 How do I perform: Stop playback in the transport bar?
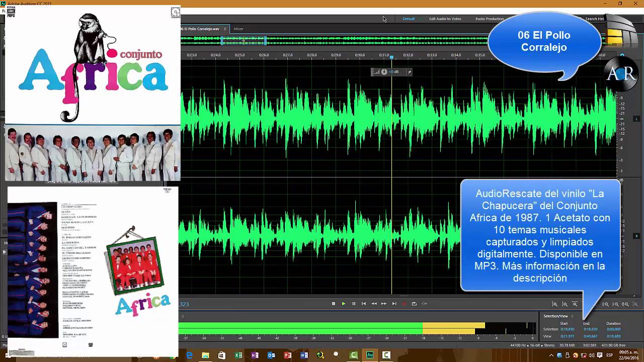point(334,304)
